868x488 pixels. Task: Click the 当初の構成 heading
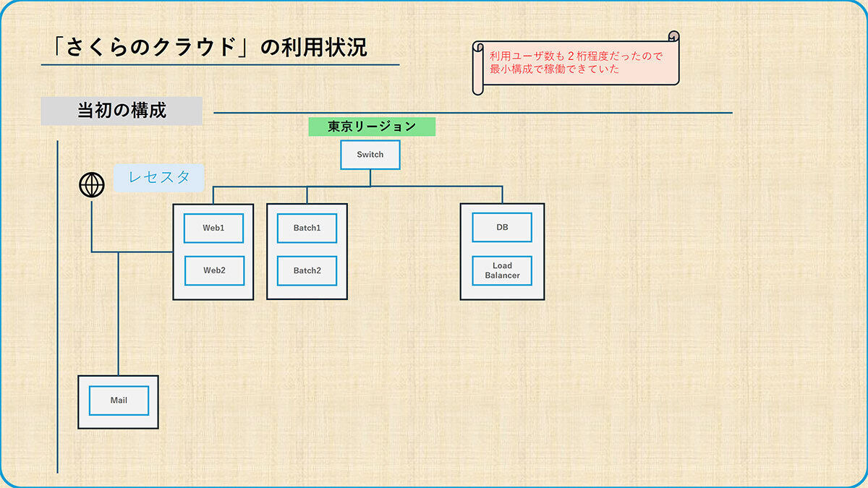tap(122, 111)
